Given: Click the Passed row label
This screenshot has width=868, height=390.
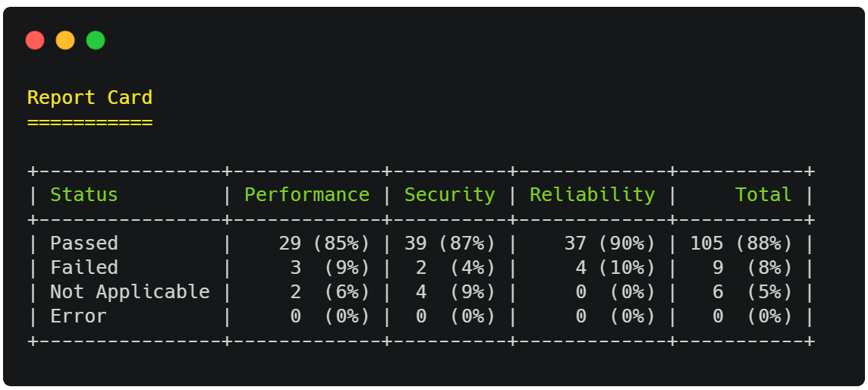Looking at the screenshot, I should coord(84,244).
